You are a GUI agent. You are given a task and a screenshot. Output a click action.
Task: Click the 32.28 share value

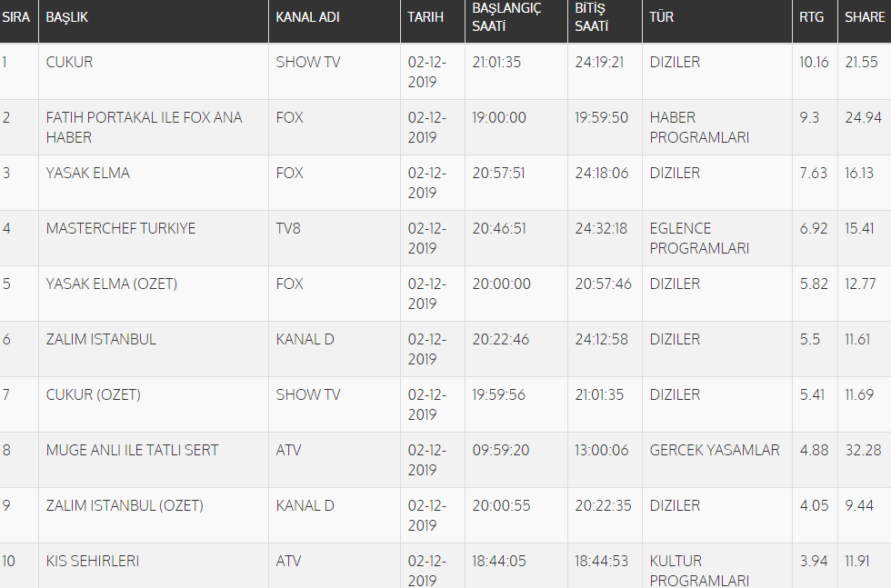tap(863, 450)
